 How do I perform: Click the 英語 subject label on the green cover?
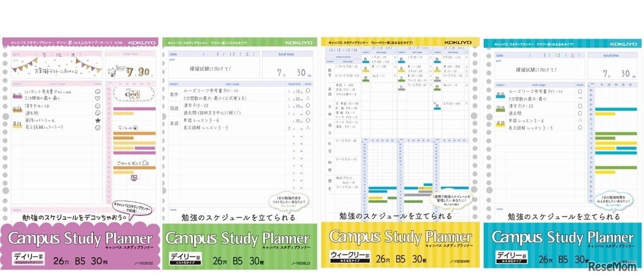point(174,124)
